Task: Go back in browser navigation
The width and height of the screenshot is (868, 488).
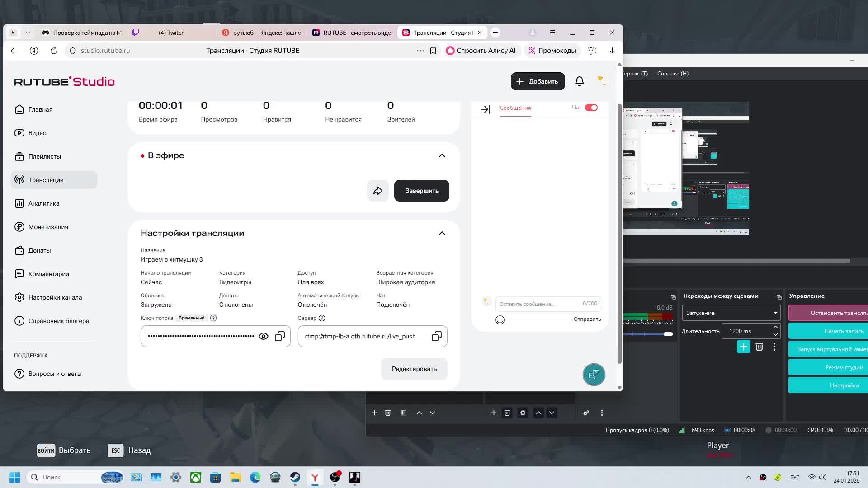Action: (x=14, y=51)
